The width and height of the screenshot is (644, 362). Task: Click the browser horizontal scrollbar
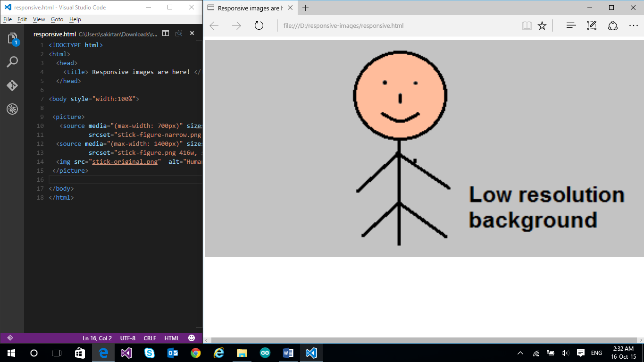(420, 340)
